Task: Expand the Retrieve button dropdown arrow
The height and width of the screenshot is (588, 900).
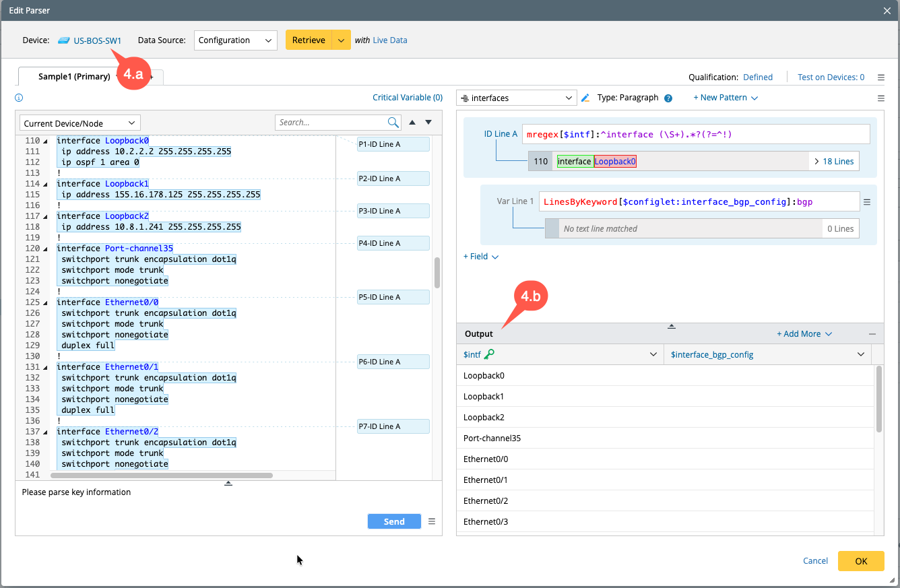Action: [x=342, y=40]
